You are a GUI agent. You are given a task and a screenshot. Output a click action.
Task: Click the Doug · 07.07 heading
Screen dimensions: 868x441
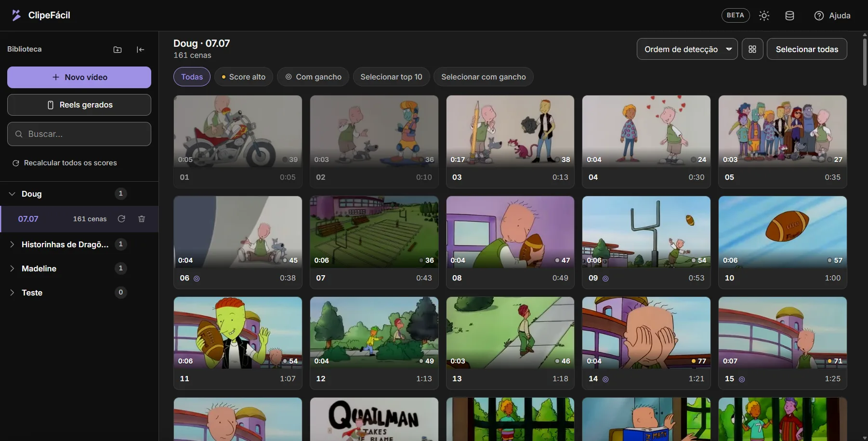point(202,43)
